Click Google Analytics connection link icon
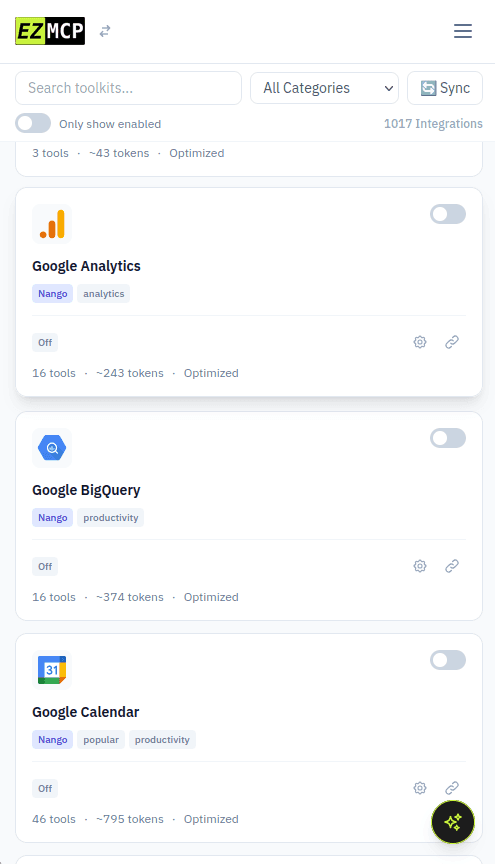This screenshot has width=495, height=864. (452, 342)
